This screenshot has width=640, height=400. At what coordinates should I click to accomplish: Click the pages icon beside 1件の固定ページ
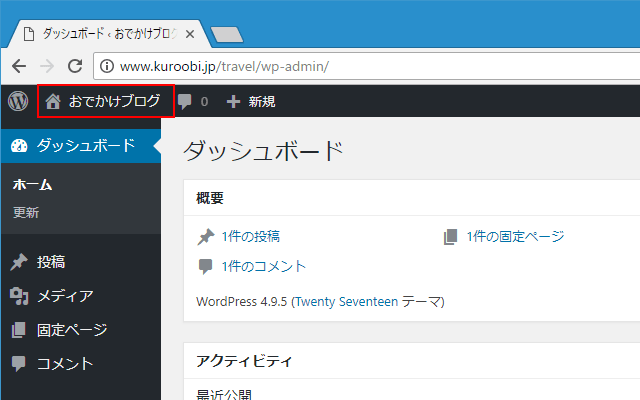click(451, 237)
